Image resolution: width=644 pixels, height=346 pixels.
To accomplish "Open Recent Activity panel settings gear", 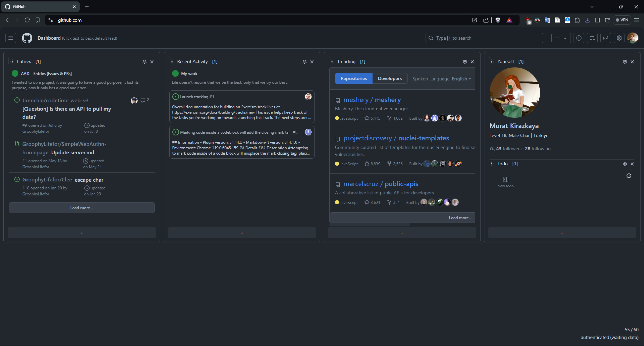I will [x=304, y=62].
